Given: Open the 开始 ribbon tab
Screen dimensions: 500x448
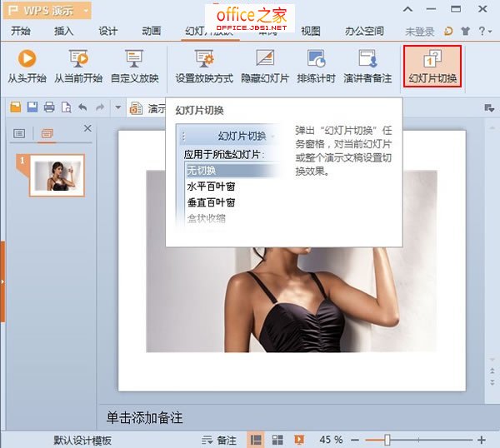Looking at the screenshot, I should pyautogui.click(x=21, y=31).
